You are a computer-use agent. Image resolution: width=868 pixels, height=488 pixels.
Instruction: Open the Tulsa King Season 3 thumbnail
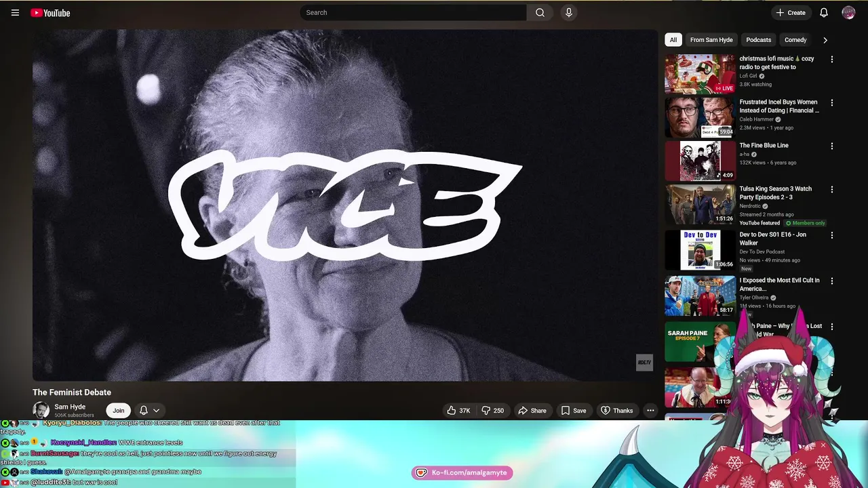point(700,204)
